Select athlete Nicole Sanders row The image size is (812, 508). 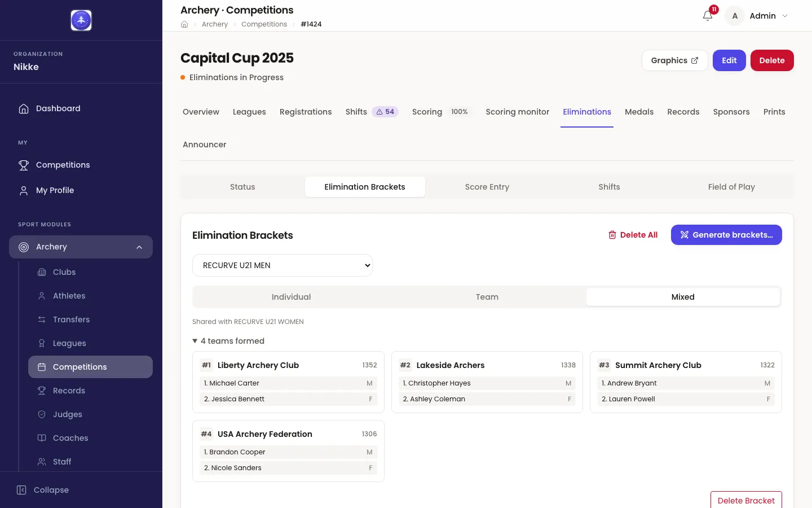(x=288, y=468)
